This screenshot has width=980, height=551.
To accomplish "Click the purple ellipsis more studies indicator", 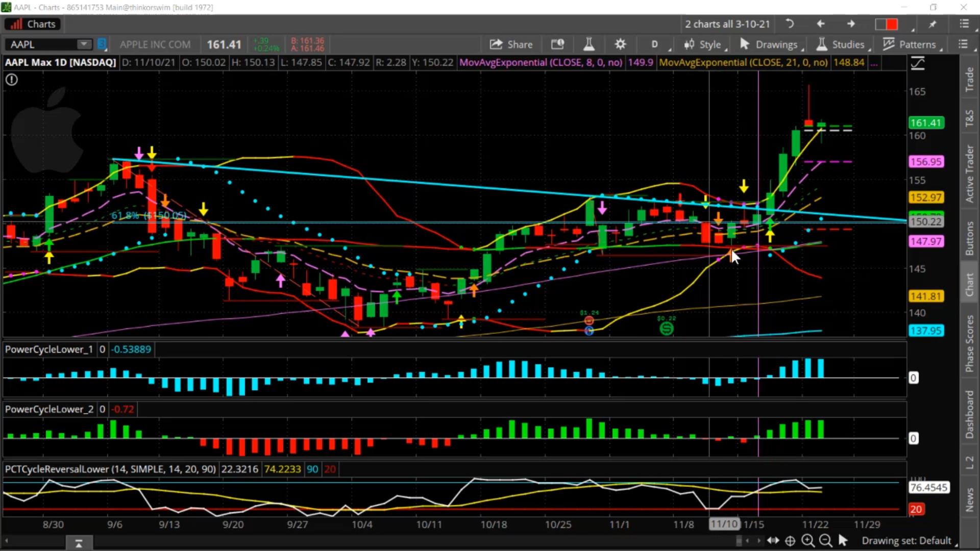I will pos(874,63).
